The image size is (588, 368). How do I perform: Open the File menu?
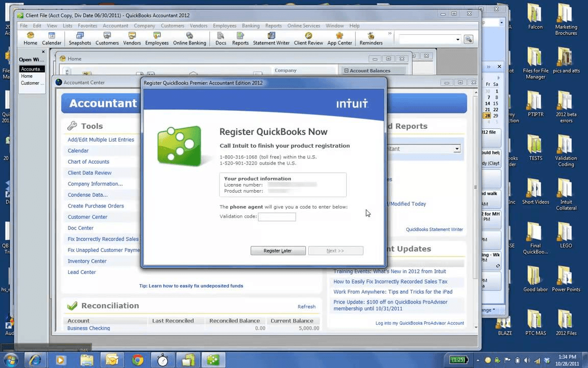tap(23, 26)
